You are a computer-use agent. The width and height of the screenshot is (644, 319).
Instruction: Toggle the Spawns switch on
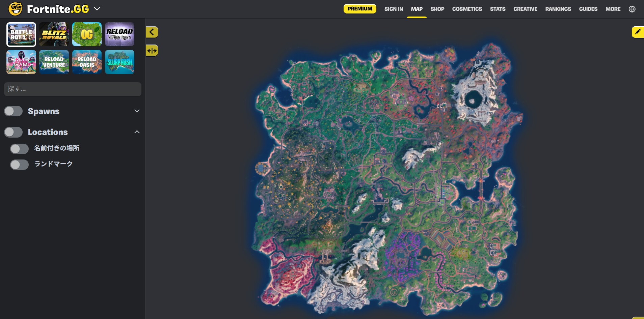click(14, 111)
